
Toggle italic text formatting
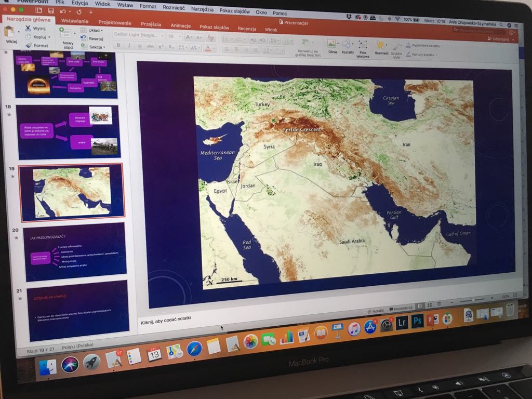[129, 46]
